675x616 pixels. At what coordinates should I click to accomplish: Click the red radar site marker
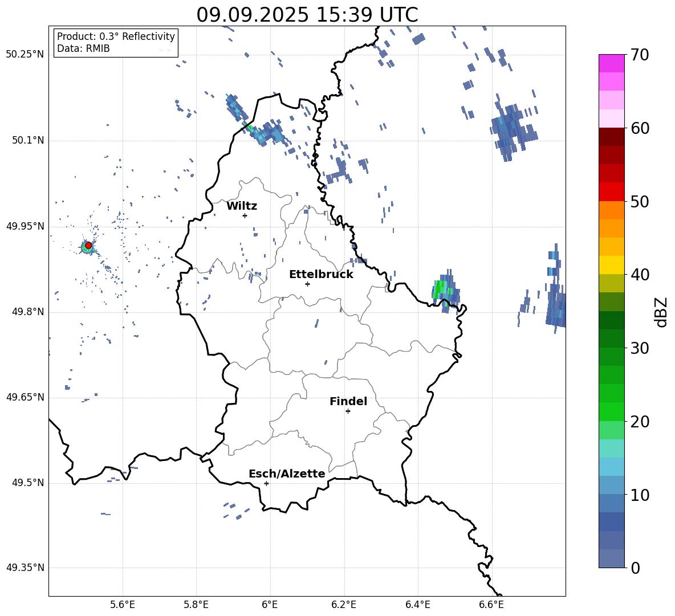tap(88, 246)
